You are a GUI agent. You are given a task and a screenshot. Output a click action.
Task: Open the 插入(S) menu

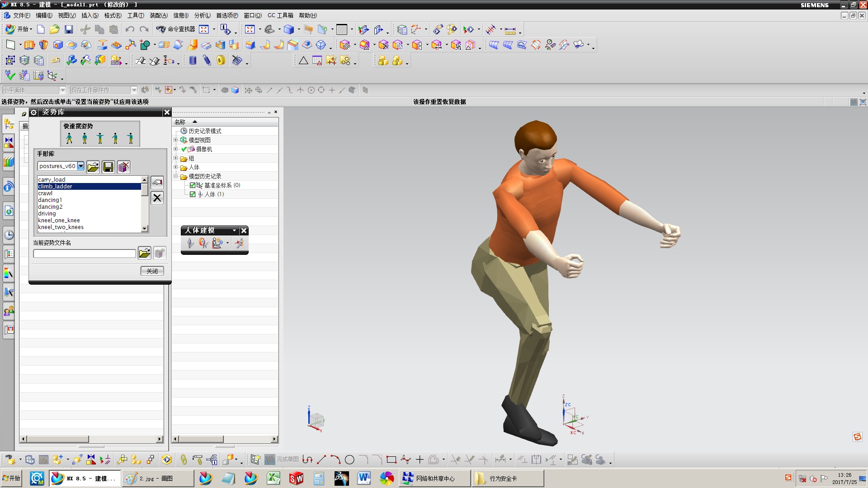(x=90, y=15)
